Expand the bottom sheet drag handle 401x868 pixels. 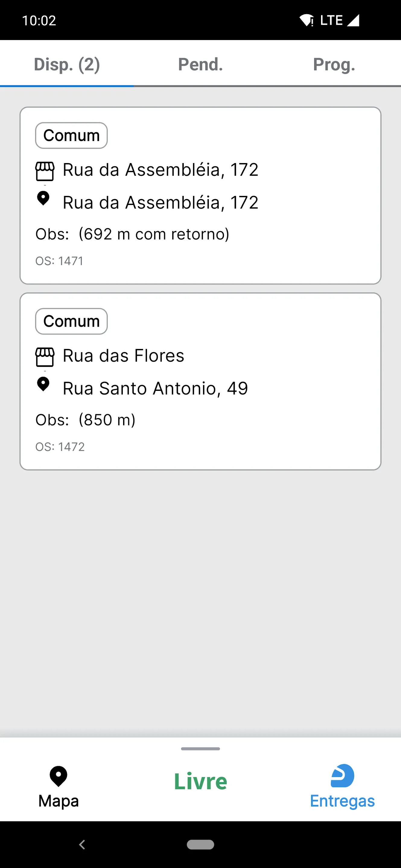click(200, 749)
